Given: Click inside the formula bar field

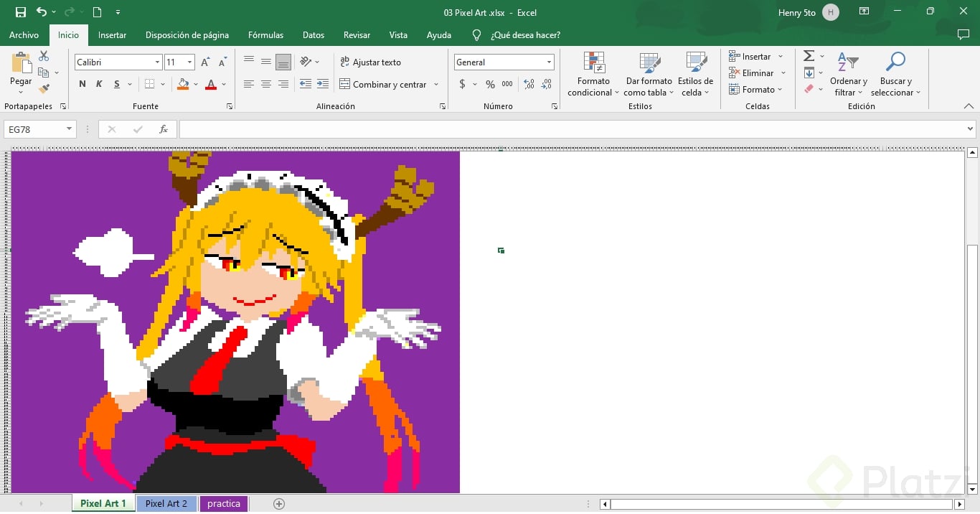Looking at the screenshot, I should [572, 129].
